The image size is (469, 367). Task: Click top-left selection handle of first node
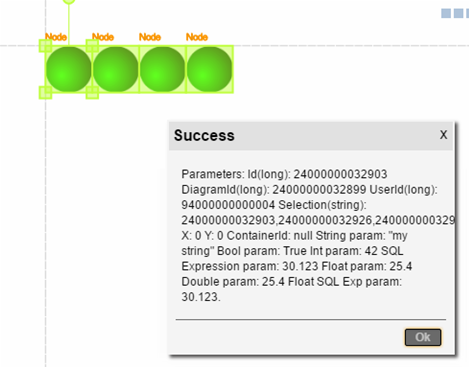tap(46, 46)
